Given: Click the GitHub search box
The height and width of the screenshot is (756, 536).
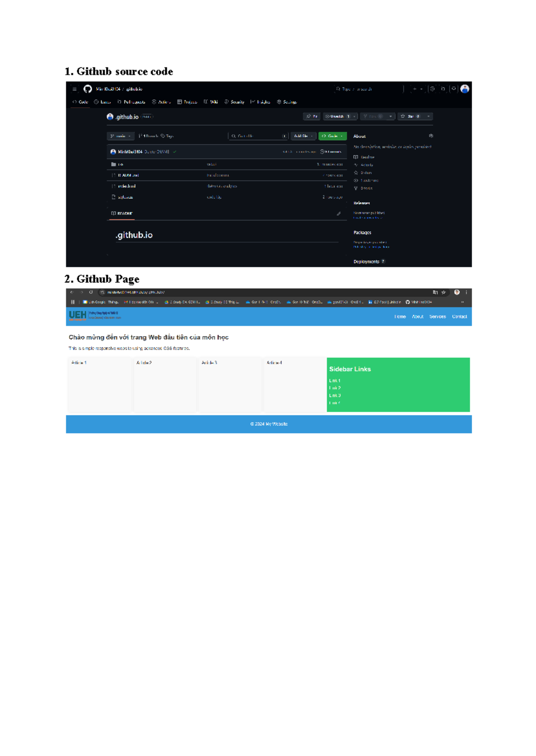Looking at the screenshot, I should [x=368, y=89].
